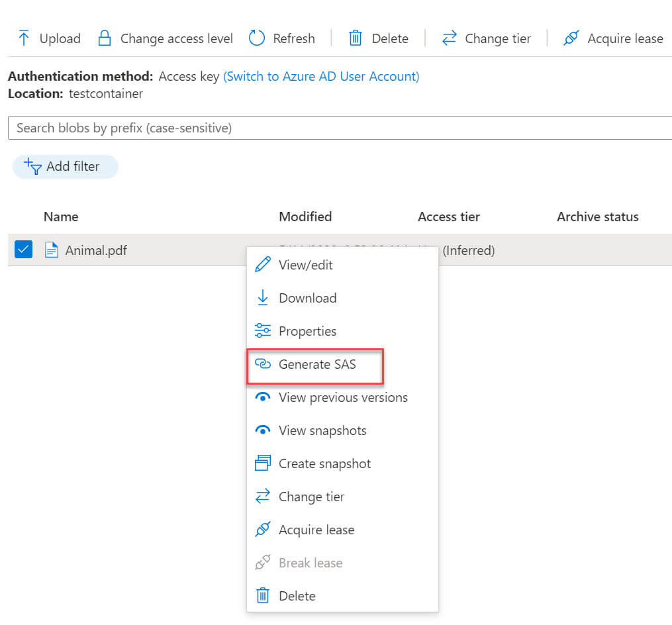This screenshot has height=625, width=672.
Task: Click the Refresh icon
Action: (x=257, y=38)
